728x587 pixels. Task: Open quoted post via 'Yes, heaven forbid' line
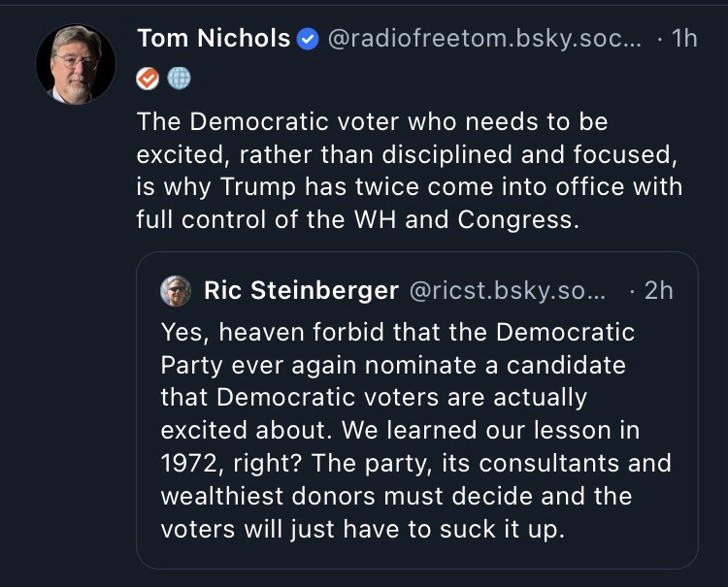(398, 332)
